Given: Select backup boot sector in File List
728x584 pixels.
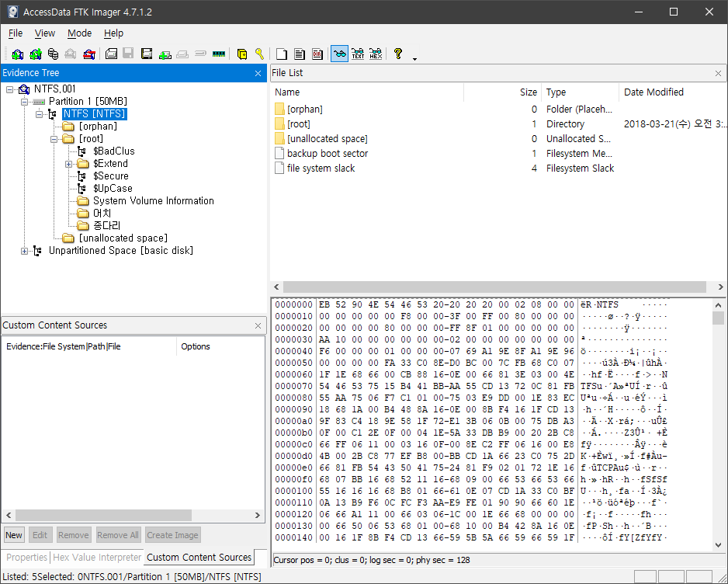Looking at the screenshot, I should (328, 153).
